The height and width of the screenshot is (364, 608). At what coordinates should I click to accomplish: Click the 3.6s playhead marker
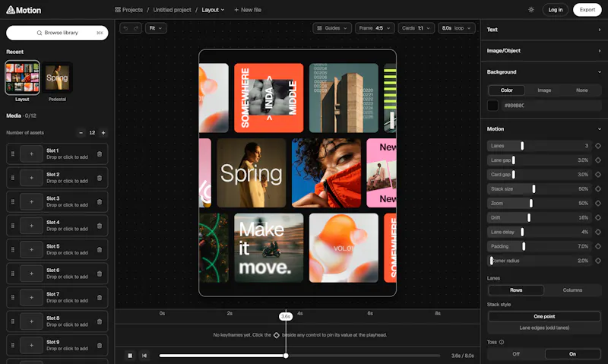pos(286,316)
